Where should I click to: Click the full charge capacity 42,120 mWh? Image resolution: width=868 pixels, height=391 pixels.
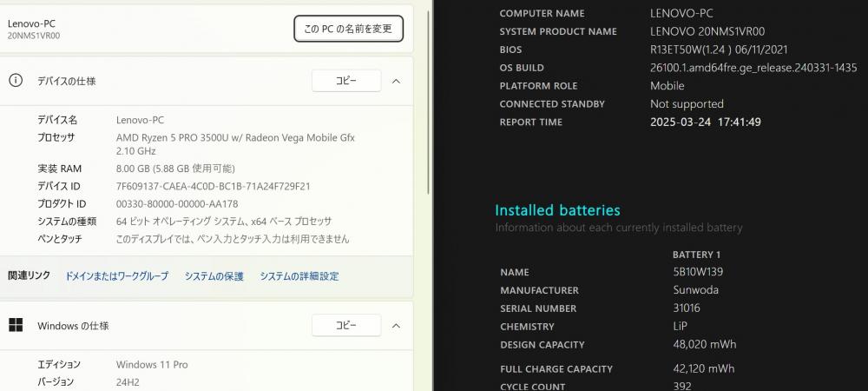tap(704, 368)
